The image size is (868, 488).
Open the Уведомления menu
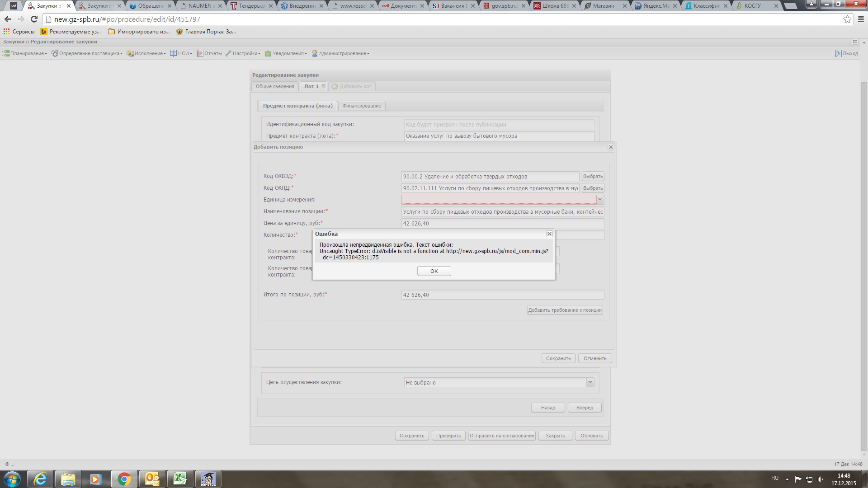click(x=286, y=53)
